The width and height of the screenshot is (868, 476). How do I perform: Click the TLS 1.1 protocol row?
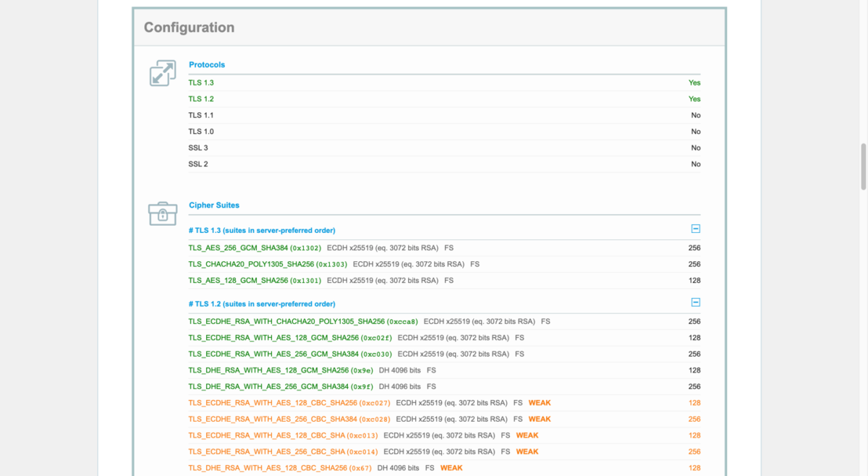click(444, 115)
